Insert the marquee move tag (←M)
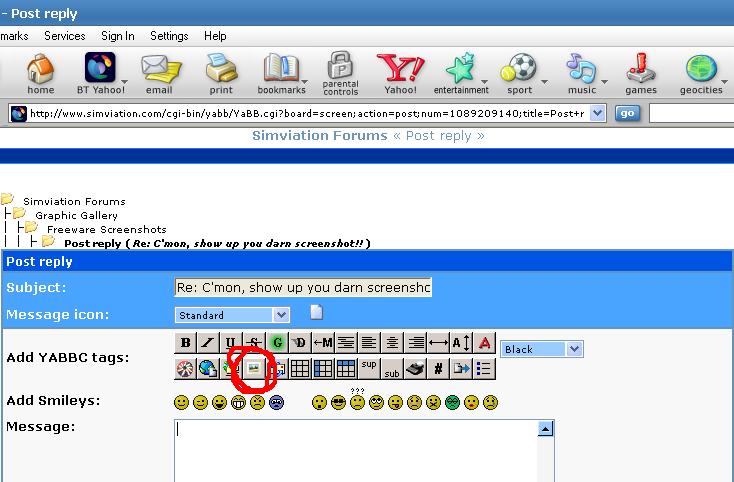 tap(323, 343)
